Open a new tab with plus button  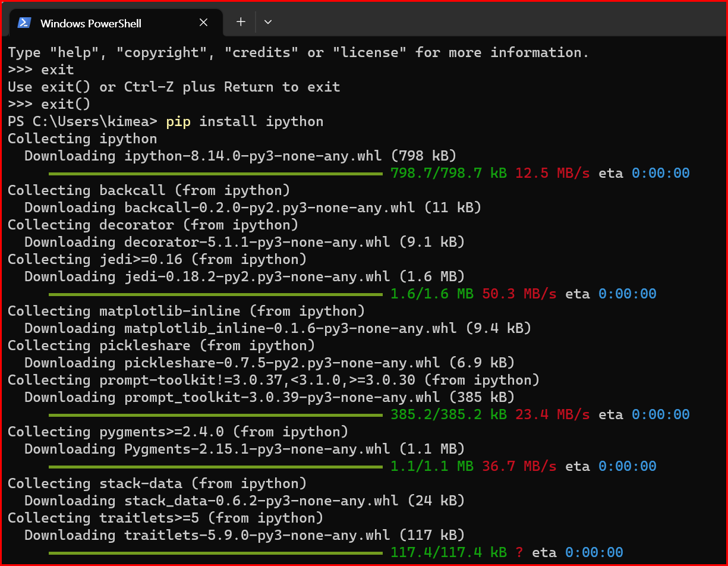coord(241,22)
